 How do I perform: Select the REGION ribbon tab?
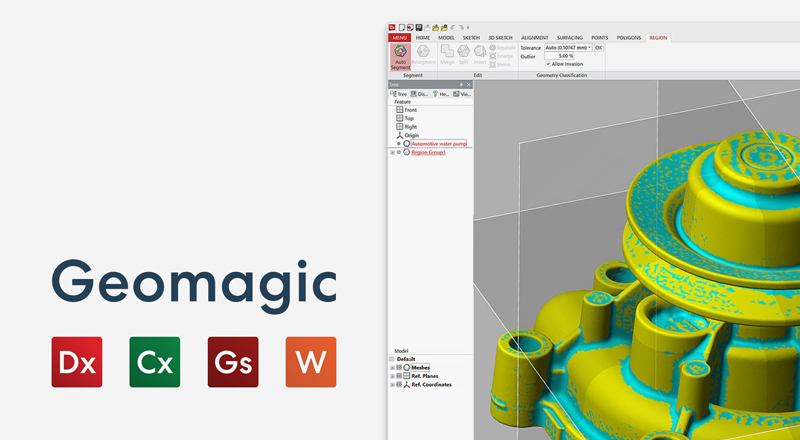pos(658,38)
